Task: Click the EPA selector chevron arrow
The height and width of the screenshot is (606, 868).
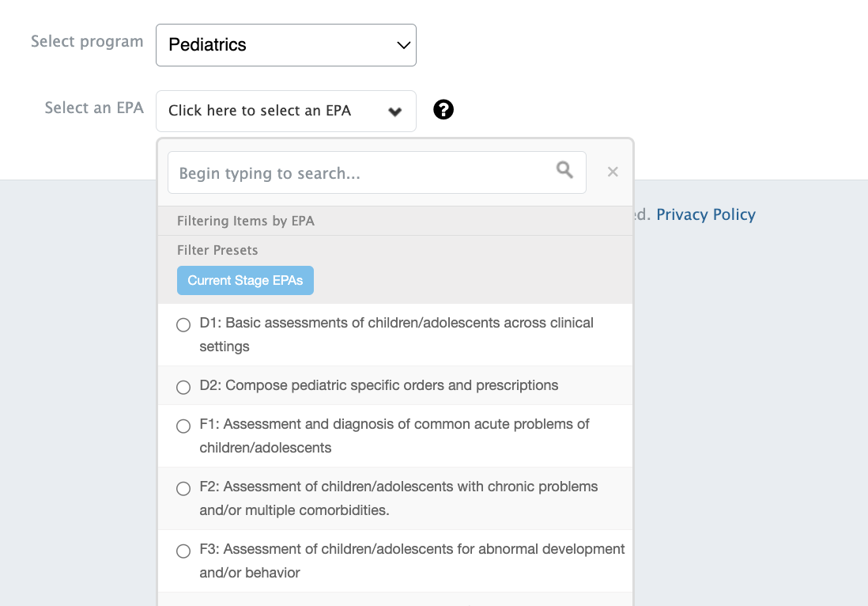Action: 395,112
